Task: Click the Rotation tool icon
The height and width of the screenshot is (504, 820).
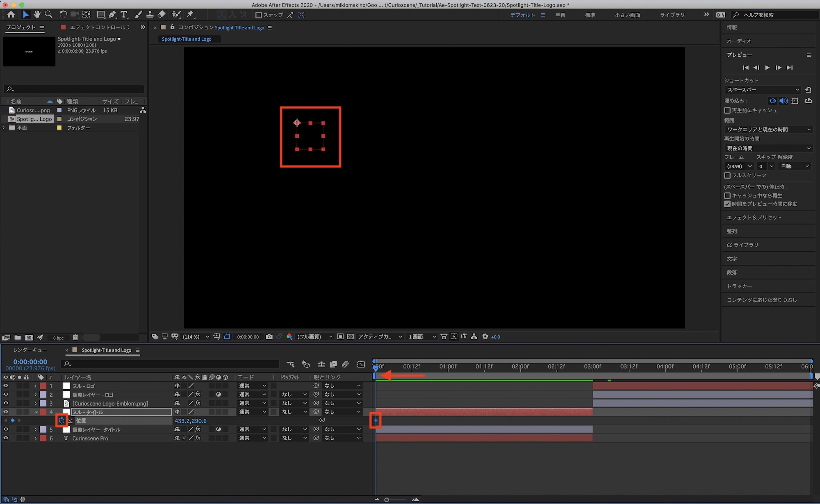Action: click(x=63, y=14)
